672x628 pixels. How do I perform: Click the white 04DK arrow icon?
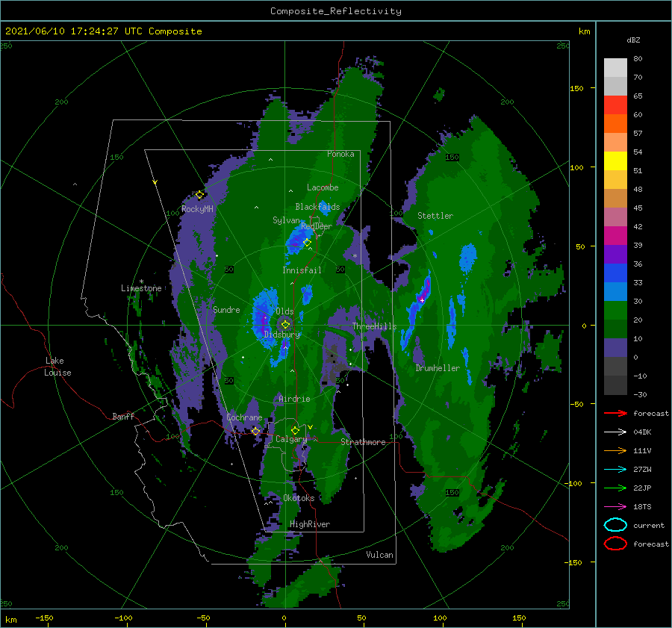click(615, 432)
